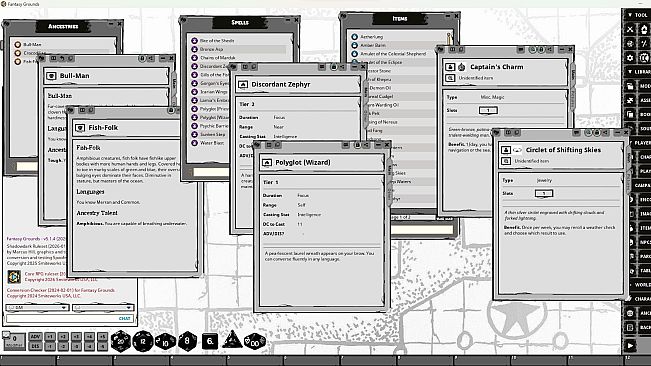Click the play arrow icon at sidebar bottom
The width and height of the screenshot is (651, 366).
point(630,345)
